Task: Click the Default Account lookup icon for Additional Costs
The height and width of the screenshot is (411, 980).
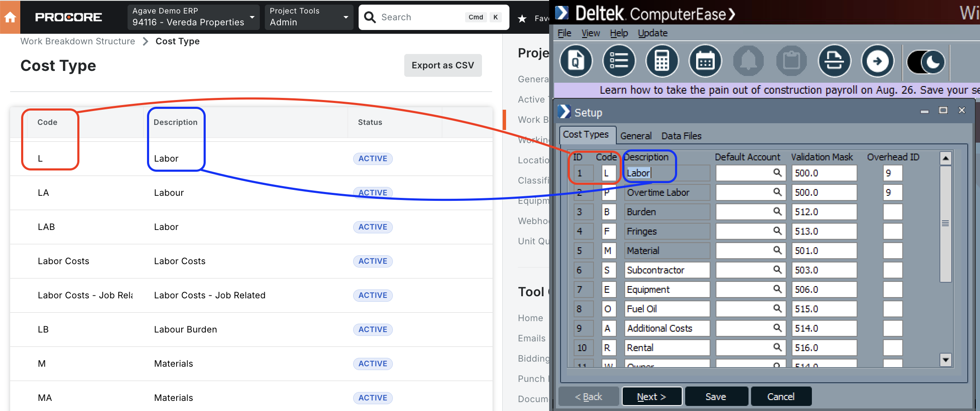Action: [777, 328]
